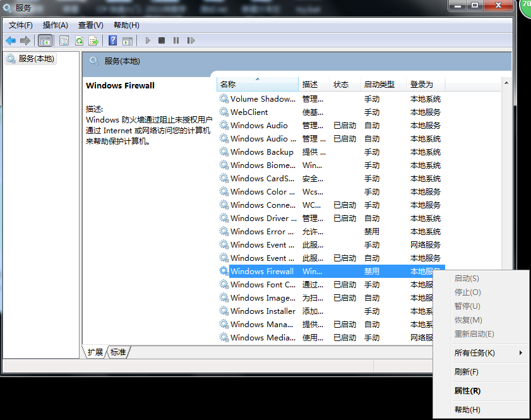Viewport: 531px width, 420px height.
Task: Sort by the 名称 column header
Action: point(257,85)
